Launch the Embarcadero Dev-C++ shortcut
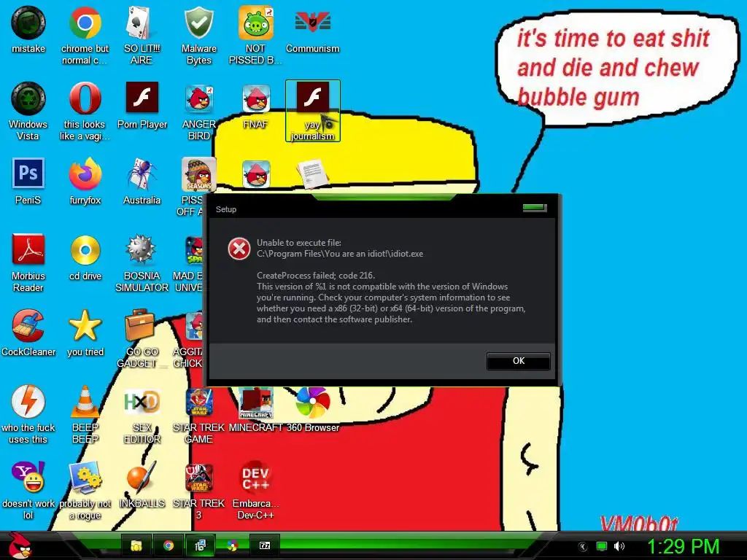This screenshot has height=560, width=747. [x=255, y=491]
